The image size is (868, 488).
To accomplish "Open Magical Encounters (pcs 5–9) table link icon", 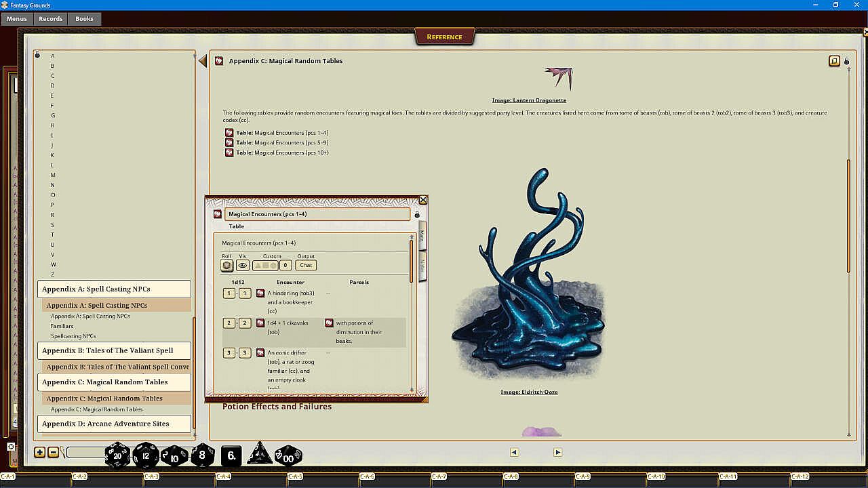I will (229, 142).
